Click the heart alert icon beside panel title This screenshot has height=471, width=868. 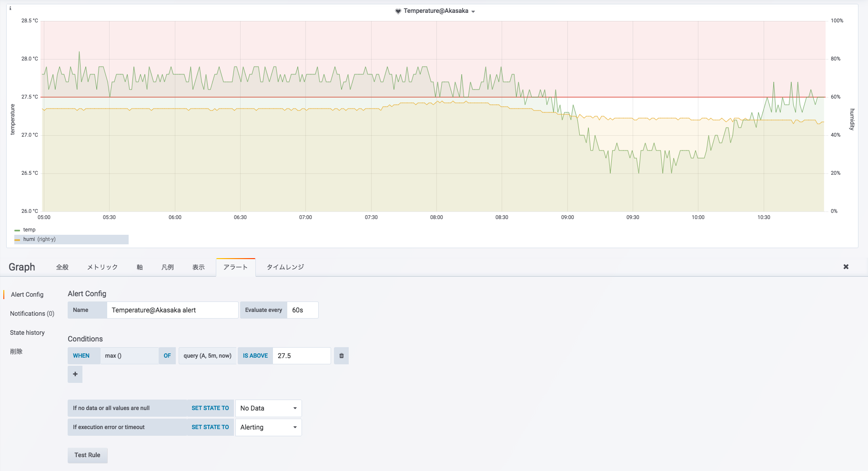click(x=398, y=11)
